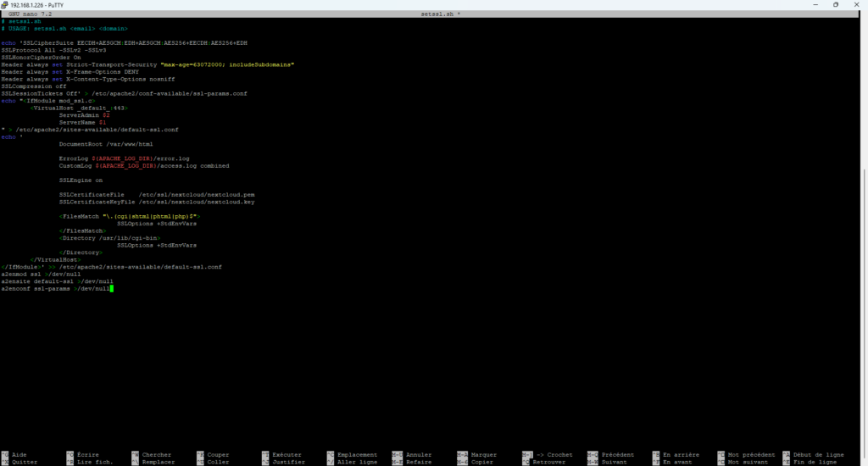Click the 'SSLProtocol All -SSLv2 -SSLv3' line
868x466 pixels.
(x=53, y=50)
